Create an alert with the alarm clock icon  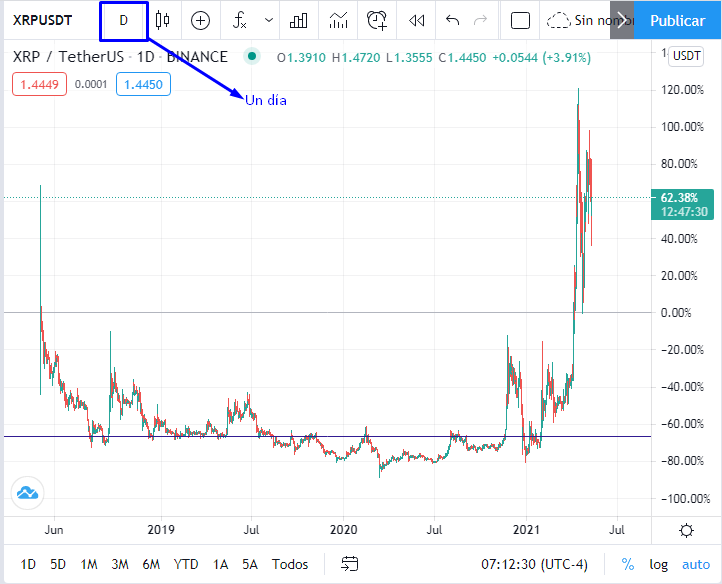coord(377,21)
